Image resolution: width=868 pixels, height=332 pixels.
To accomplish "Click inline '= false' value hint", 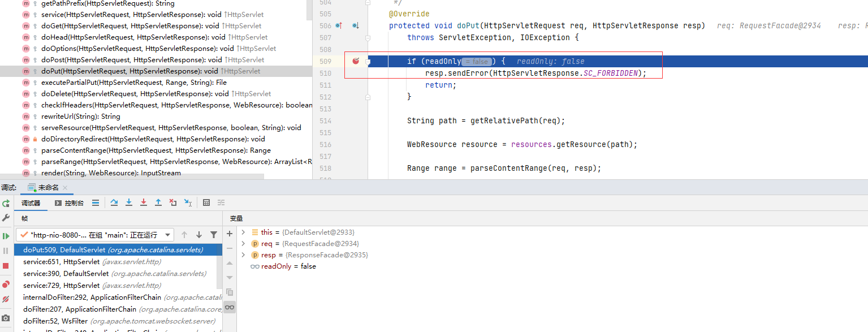I will click(476, 61).
